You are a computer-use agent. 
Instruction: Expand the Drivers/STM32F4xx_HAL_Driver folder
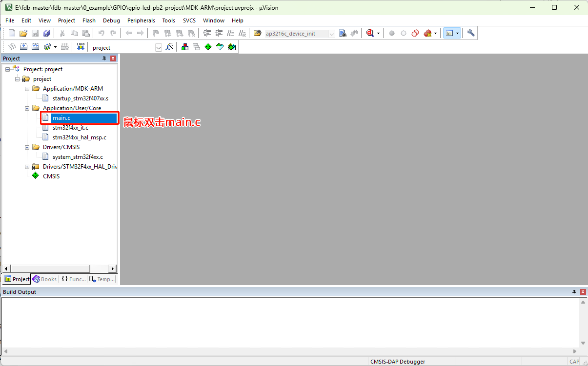tap(28, 167)
